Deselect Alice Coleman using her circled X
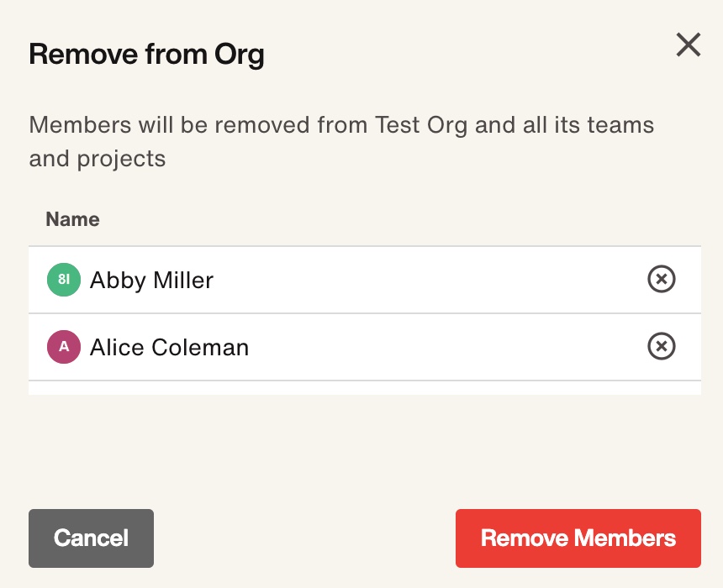The image size is (723, 588). click(x=662, y=346)
